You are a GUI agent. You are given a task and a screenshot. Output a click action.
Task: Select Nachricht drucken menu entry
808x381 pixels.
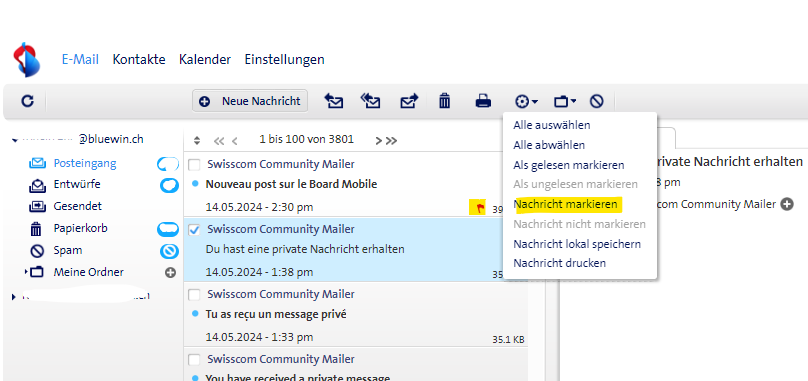click(x=559, y=263)
